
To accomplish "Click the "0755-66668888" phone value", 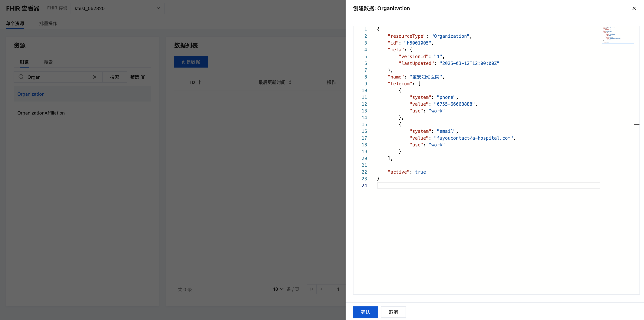I will click(454, 104).
